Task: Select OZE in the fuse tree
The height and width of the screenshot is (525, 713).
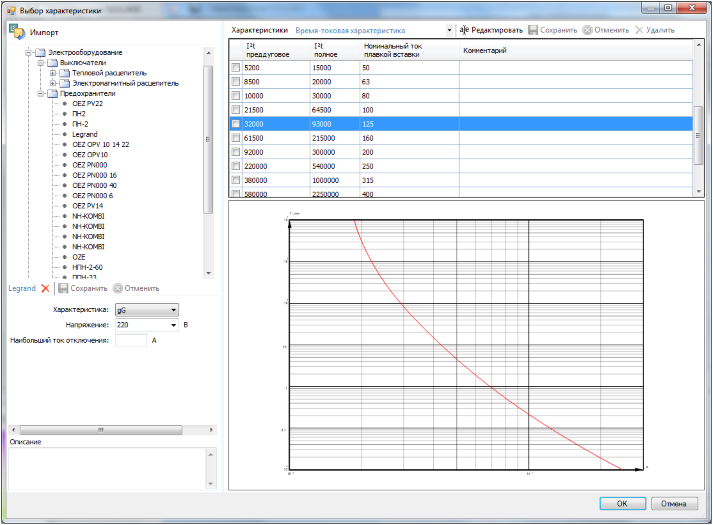Action: (79, 257)
